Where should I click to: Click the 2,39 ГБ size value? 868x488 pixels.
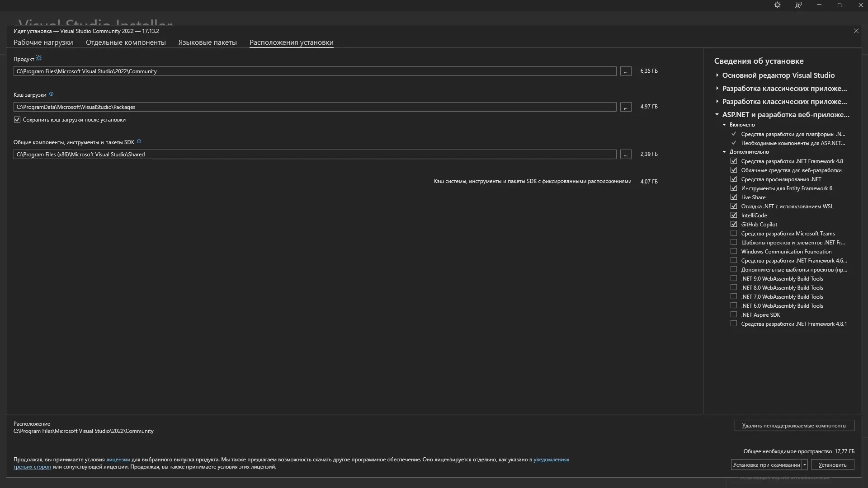click(x=649, y=154)
